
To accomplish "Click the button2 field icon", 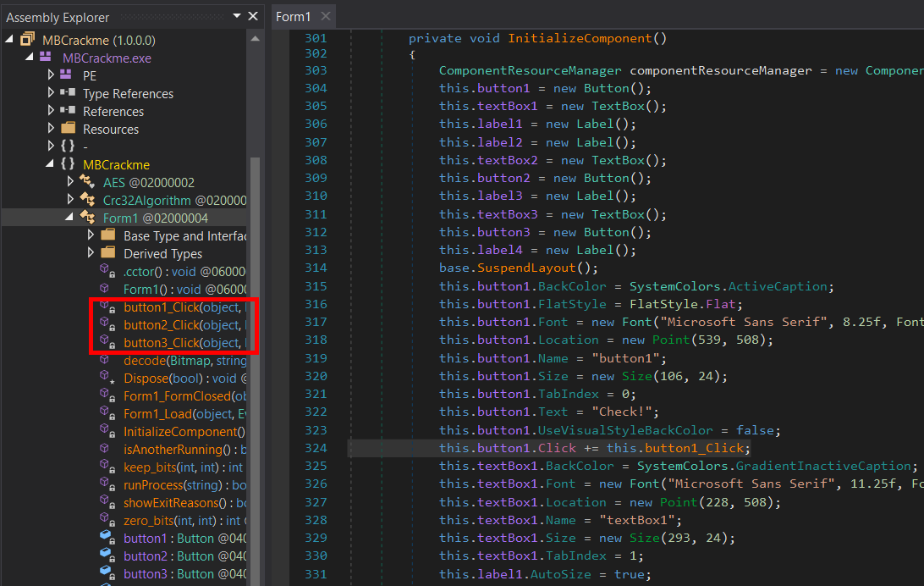I will (107, 555).
